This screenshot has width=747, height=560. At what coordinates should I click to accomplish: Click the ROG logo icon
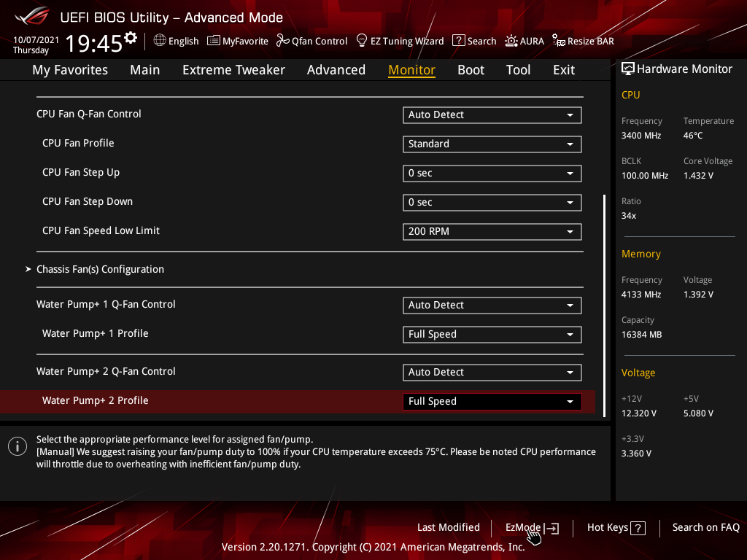coord(31,16)
